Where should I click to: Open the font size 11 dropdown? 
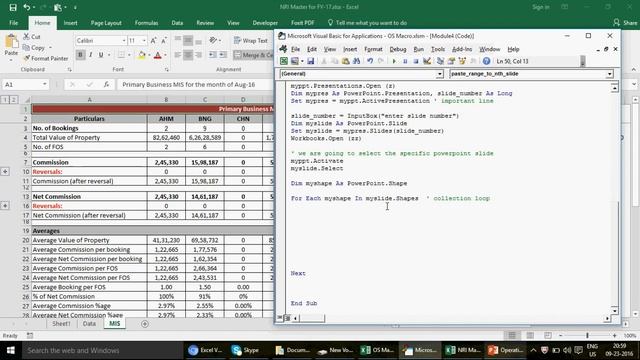[144, 40]
